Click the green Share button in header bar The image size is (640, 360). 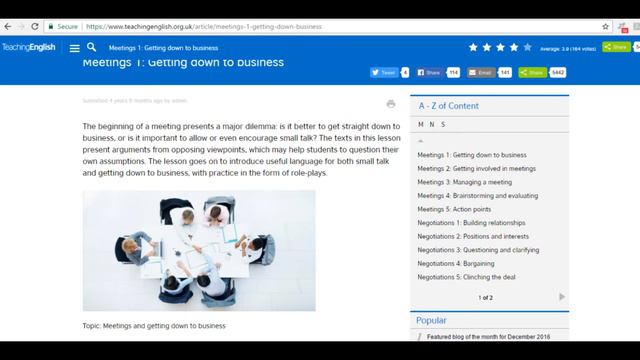point(616,47)
